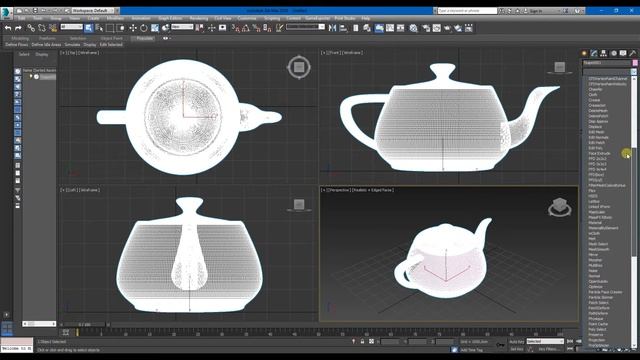640x360 pixels.
Task: Open the Render Setup dialog
Action: click(426, 28)
